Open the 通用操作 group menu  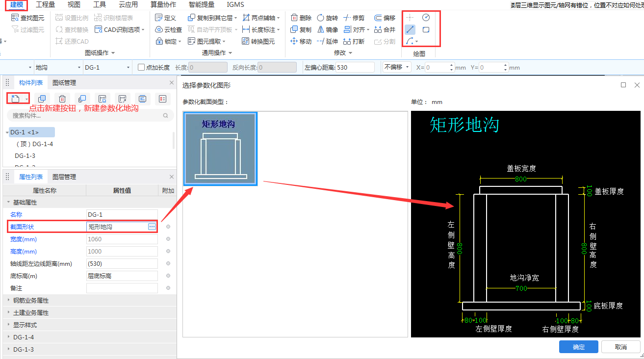(x=217, y=52)
